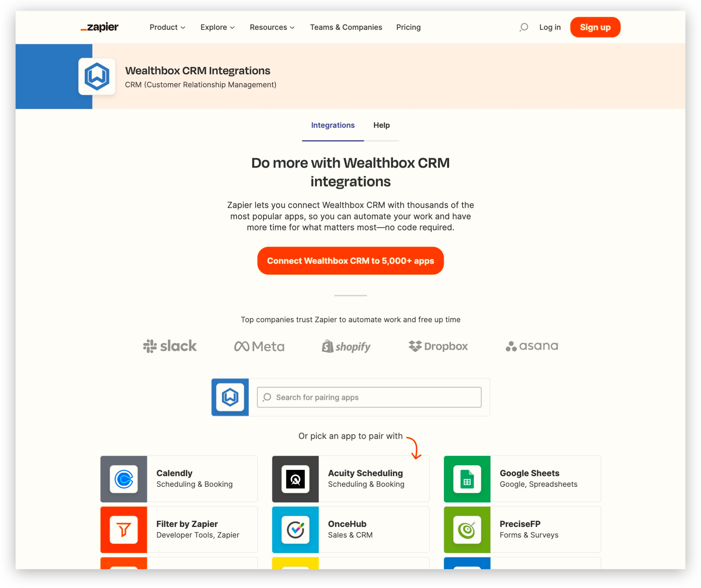Click 'Scheduling & Booking' under Acuity Scheduling

pos(366,484)
